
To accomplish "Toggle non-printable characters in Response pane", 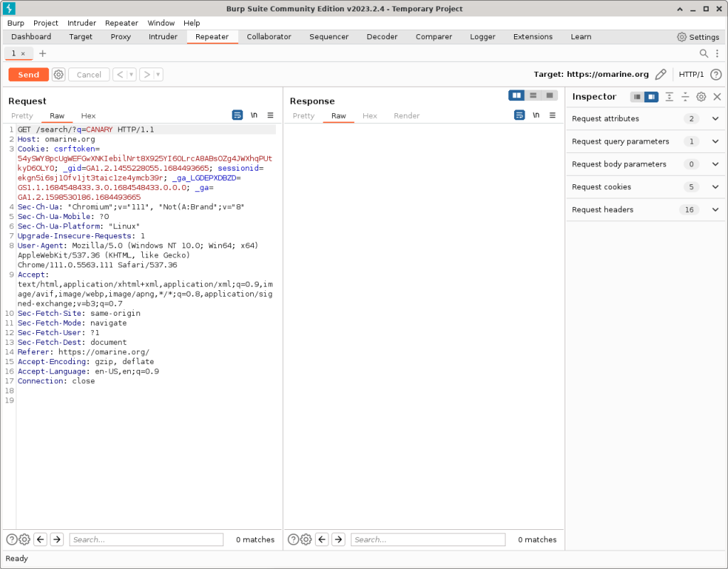I will [536, 115].
